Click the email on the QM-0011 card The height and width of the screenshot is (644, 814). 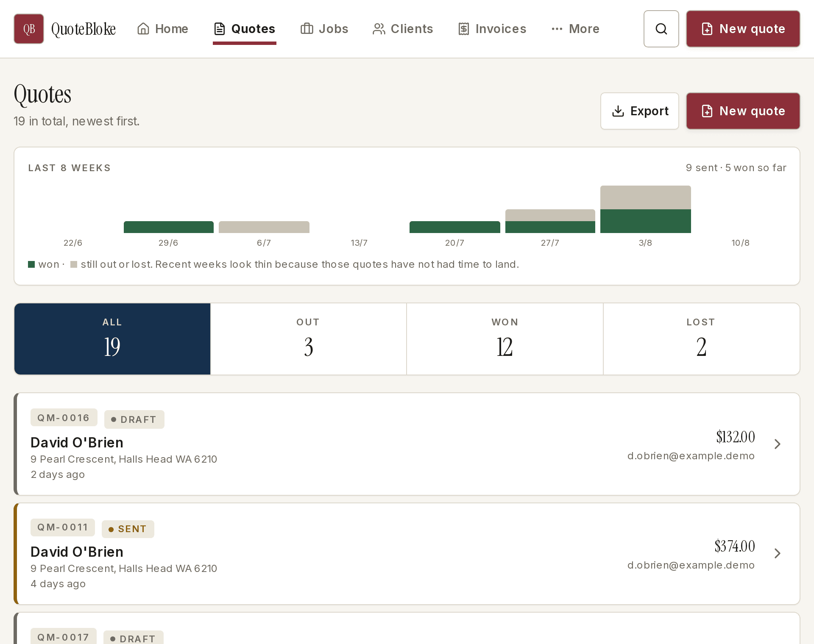tap(691, 565)
